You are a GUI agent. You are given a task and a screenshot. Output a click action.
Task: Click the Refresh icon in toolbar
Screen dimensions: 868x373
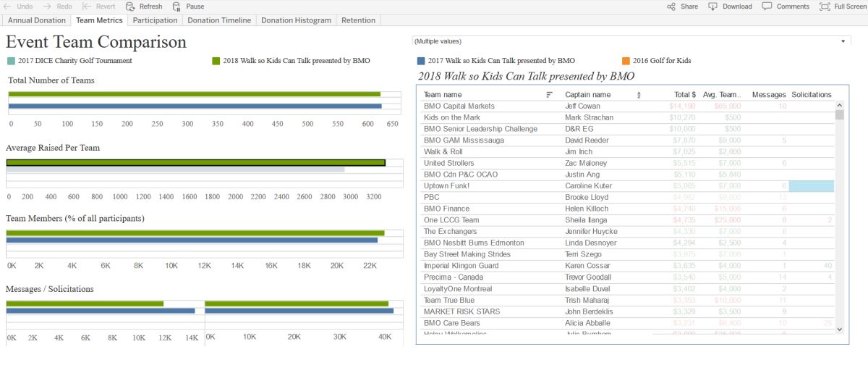(x=130, y=7)
